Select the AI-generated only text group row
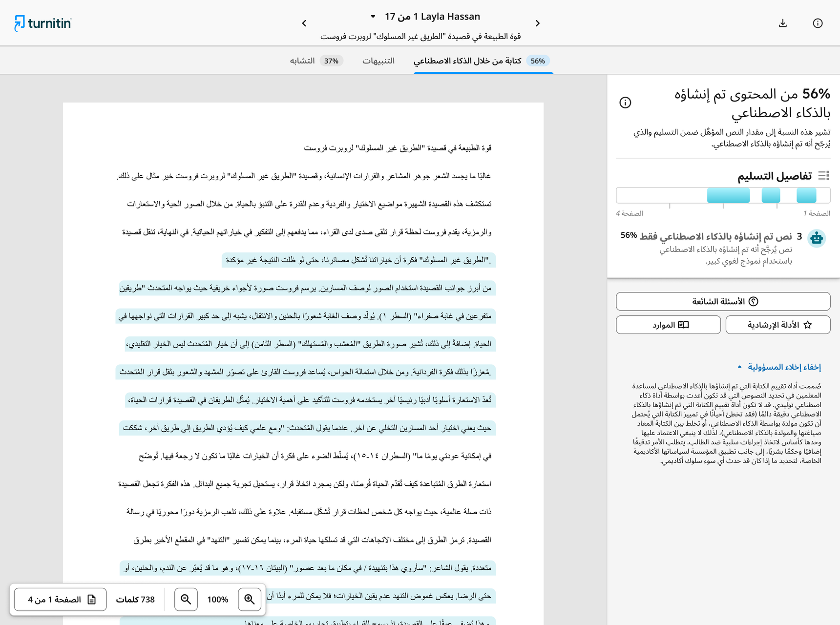 pyautogui.click(x=723, y=248)
